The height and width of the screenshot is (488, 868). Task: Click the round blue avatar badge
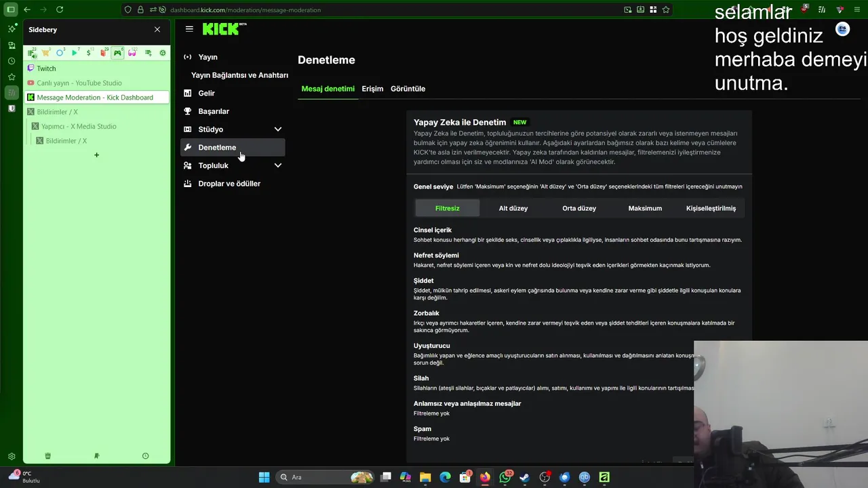[842, 29]
